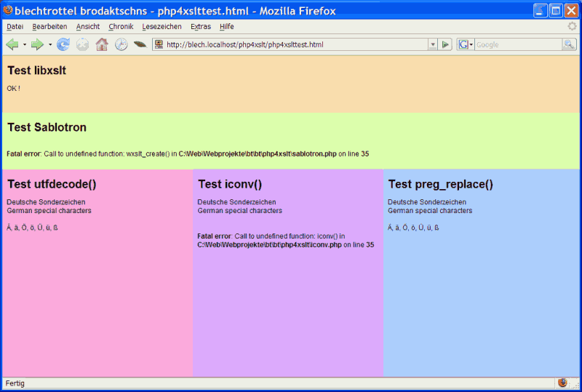Click the 'Test Sablotron' heading
This screenshot has height=392, width=582.
click(x=47, y=127)
